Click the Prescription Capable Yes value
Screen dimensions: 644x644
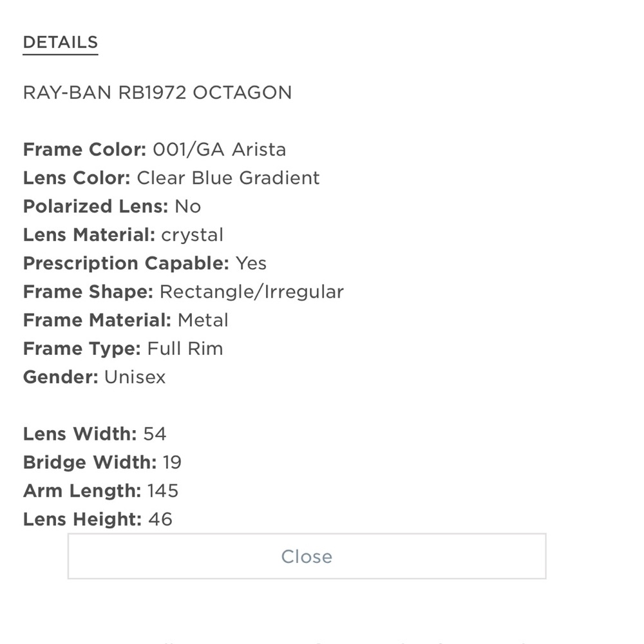tap(251, 263)
